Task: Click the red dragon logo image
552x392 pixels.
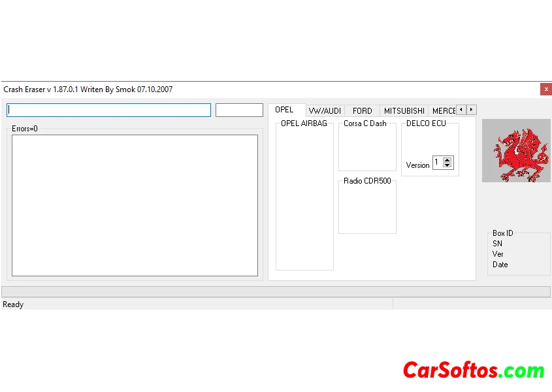Action: click(516, 151)
